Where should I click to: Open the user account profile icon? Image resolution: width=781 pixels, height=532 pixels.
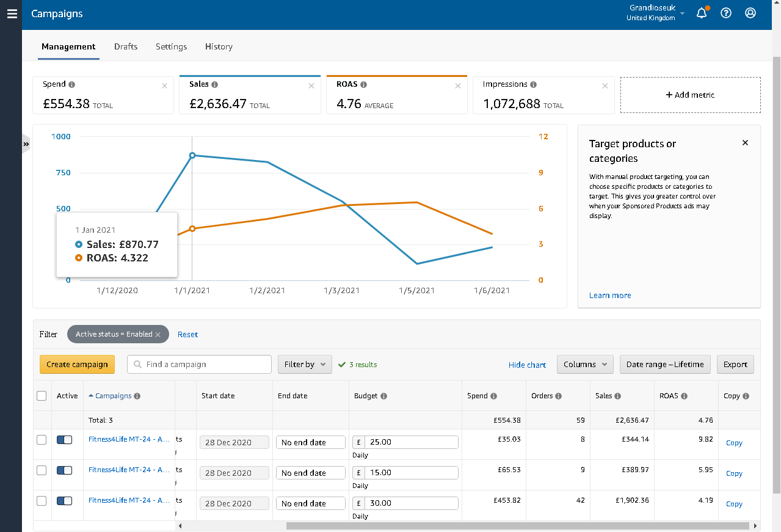pyautogui.click(x=750, y=13)
